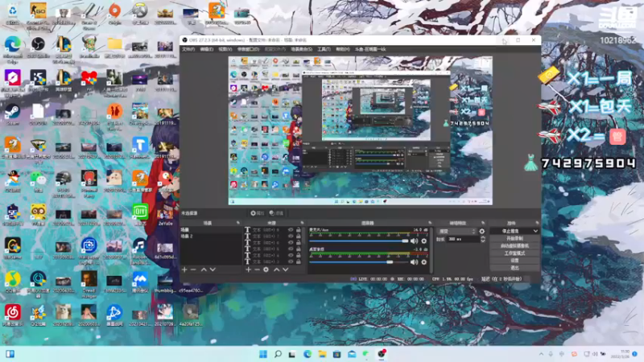Click the Start Recording button
Image resolution: width=644 pixels, height=362 pixels.
(514, 238)
